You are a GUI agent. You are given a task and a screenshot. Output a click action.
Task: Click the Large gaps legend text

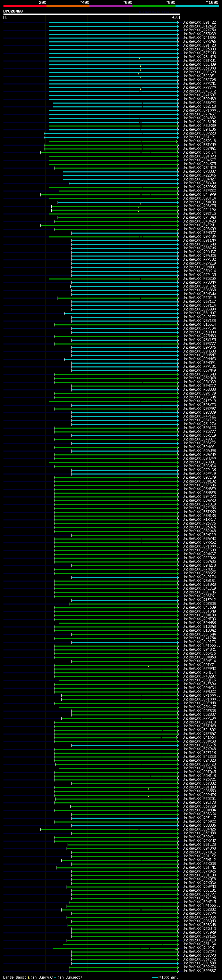tap(43, 977)
